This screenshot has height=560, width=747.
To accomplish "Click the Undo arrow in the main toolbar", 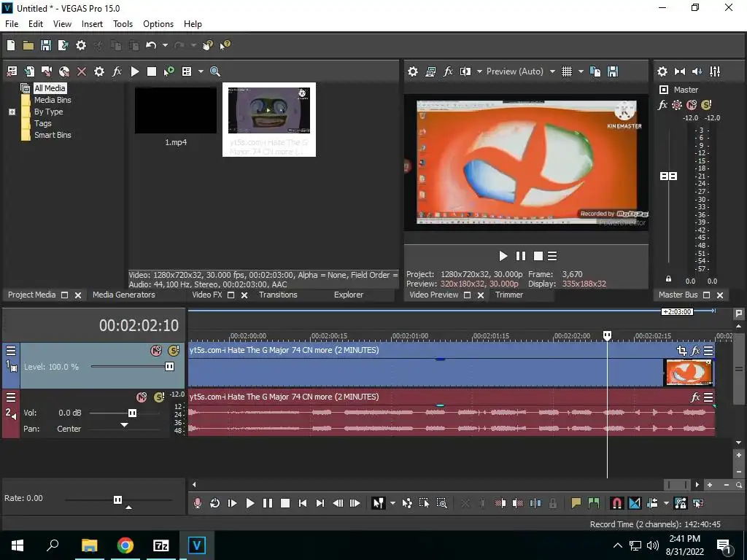I will click(151, 45).
